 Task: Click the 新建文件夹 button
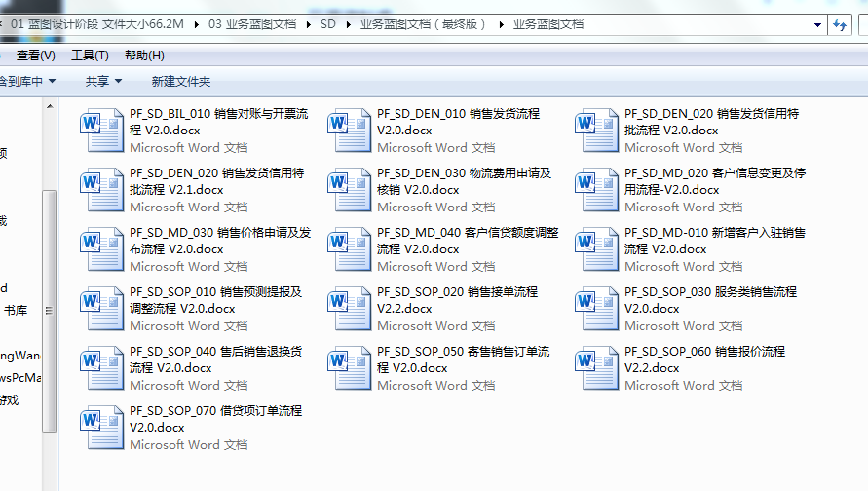180,82
